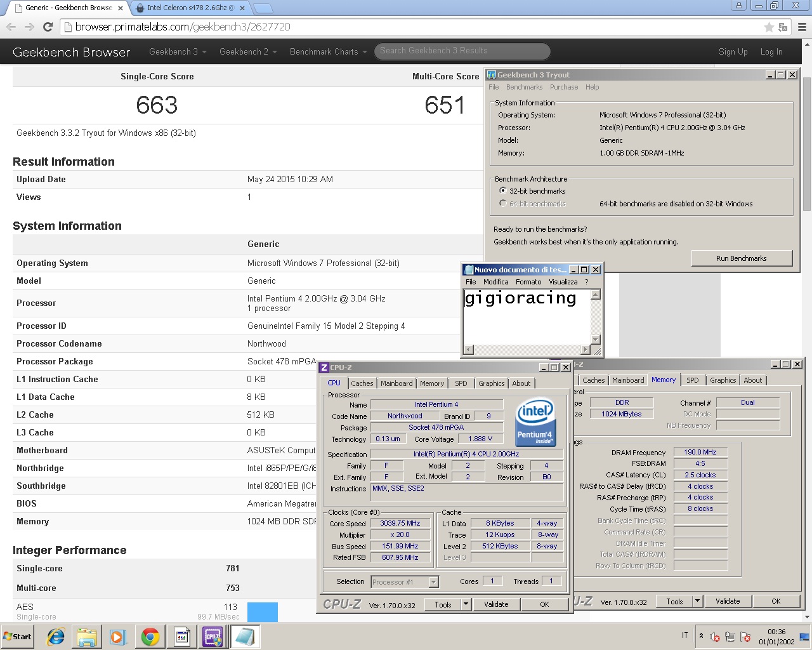Viewport: 812px width, 650px height.
Task: Click the gigioracing text in Notepad
Action: point(520,298)
